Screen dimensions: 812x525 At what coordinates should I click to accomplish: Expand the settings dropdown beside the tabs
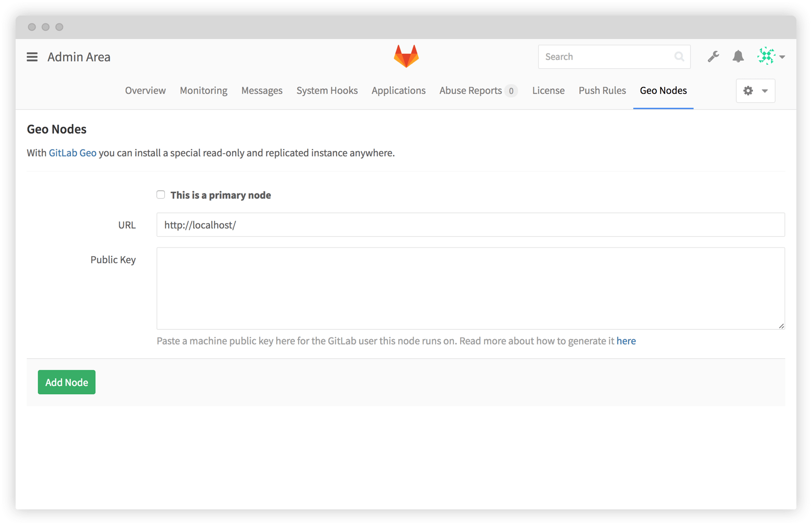(x=755, y=91)
